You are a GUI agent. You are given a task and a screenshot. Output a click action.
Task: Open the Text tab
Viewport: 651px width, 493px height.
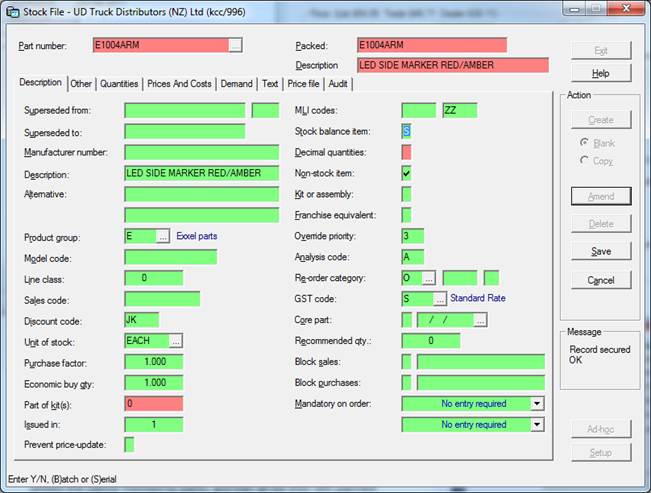270,84
